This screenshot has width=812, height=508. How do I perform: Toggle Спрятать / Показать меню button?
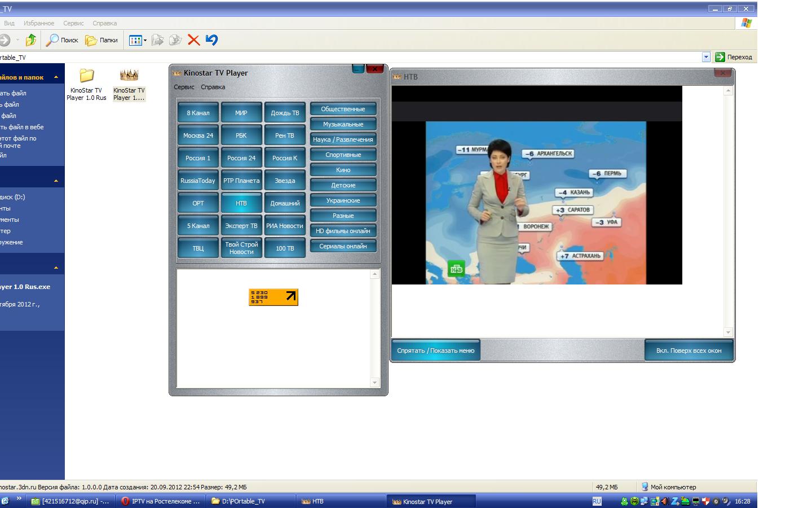(x=435, y=351)
